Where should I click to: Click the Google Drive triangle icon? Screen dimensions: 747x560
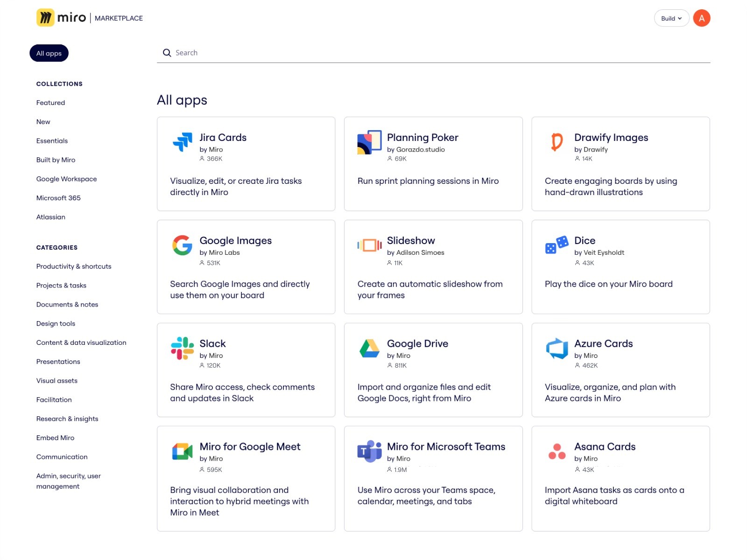click(x=369, y=348)
